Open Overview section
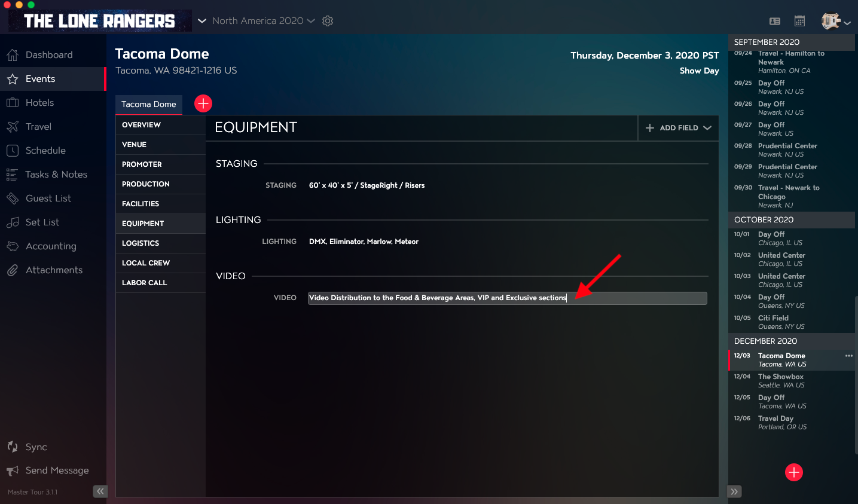The image size is (858, 504). [161, 125]
